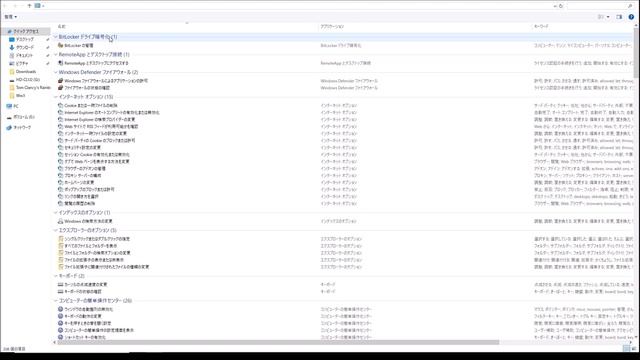The height and width of the screenshot is (360, 640).
Task: Open 閲覧の履歴の削除
Action: [80, 203]
